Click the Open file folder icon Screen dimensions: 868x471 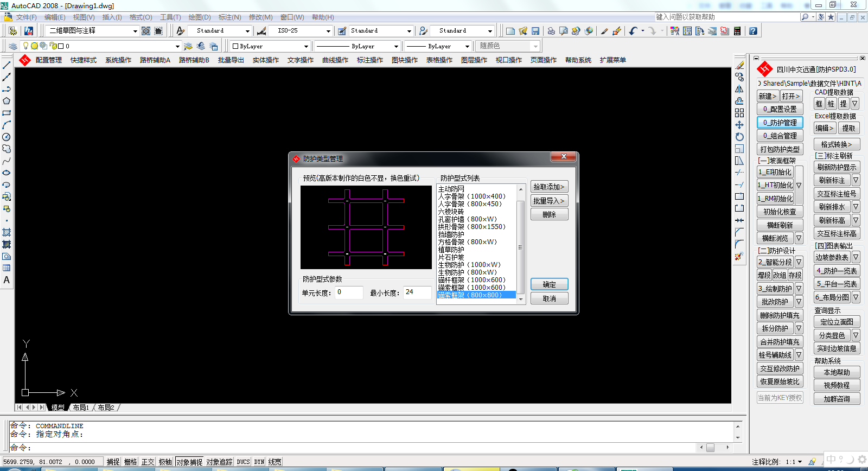(523, 31)
